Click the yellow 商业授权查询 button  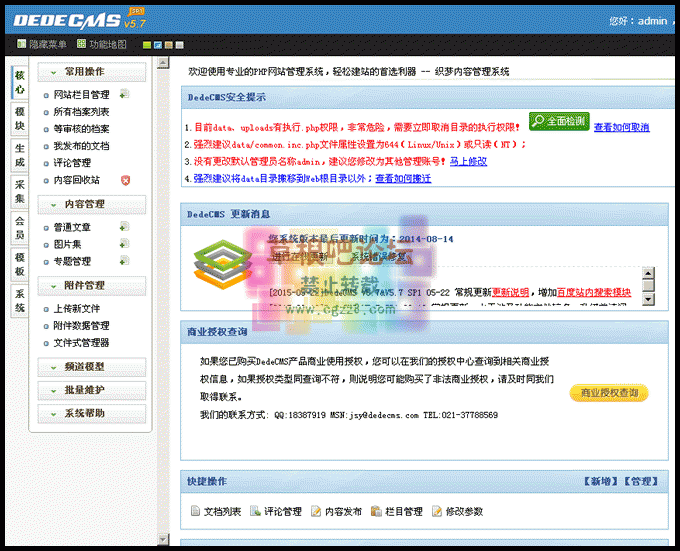coord(609,393)
